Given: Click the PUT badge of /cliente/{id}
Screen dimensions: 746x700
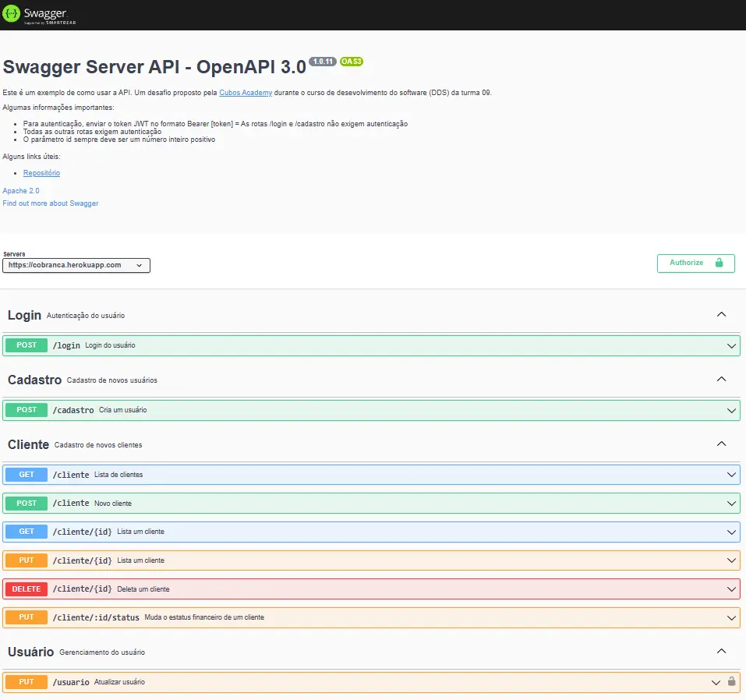Looking at the screenshot, I should click(27, 560).
